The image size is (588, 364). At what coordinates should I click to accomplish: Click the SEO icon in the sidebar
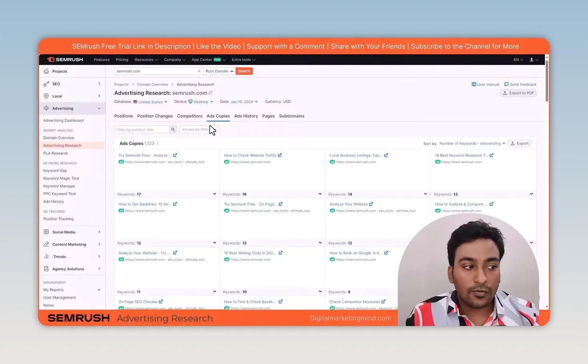point(46,84)
